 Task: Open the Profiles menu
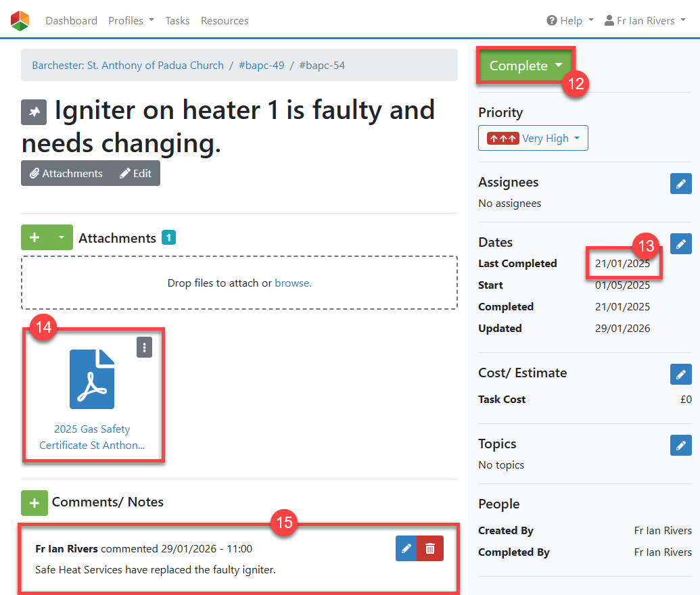click(x=131, y=21)
